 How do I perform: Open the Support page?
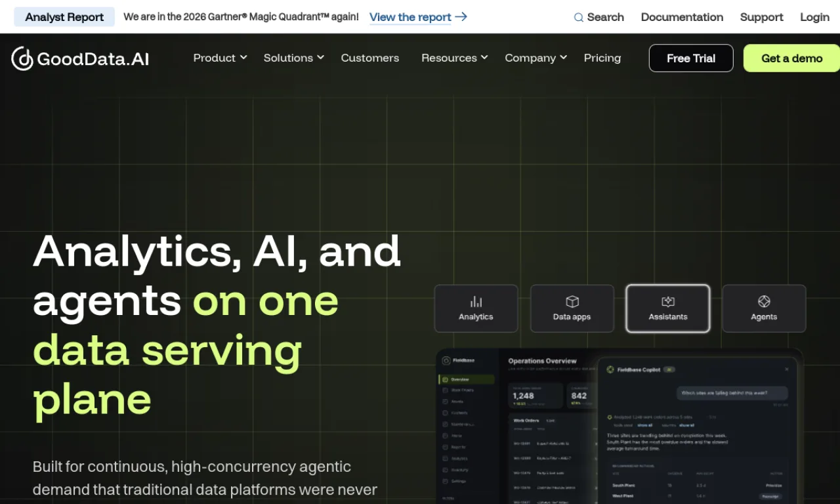click(x=761, y=17)
